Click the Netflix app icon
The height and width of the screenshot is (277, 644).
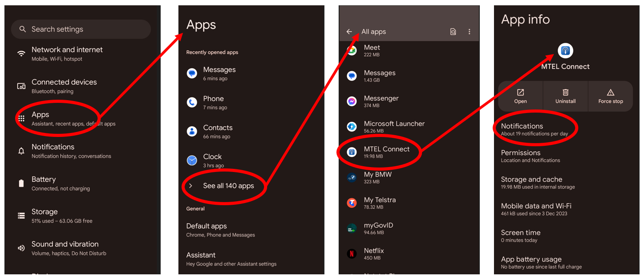tap(352, 254)
